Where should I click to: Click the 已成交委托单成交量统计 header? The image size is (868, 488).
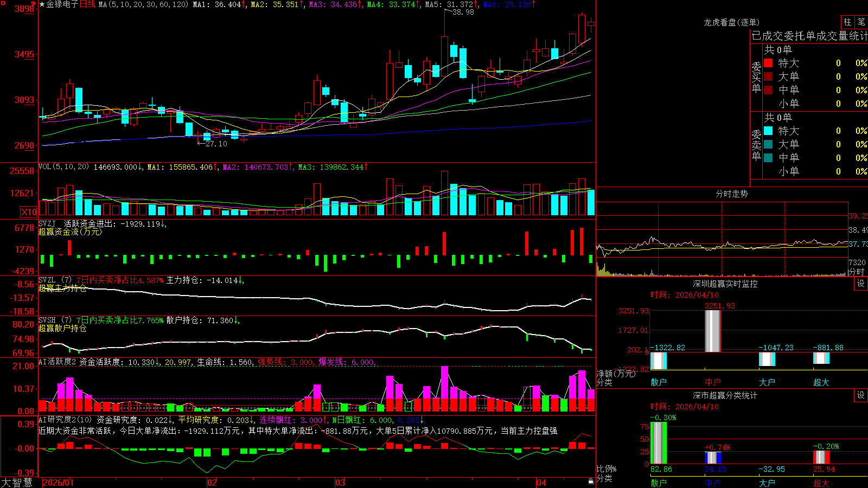pyautogui.click(x=809, y=36)
